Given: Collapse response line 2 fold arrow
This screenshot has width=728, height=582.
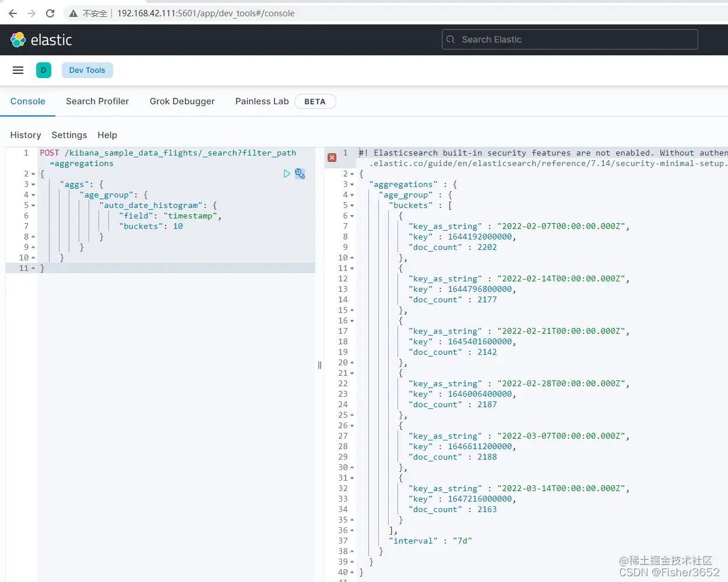Looking at the screenshot, I should 352,174.
